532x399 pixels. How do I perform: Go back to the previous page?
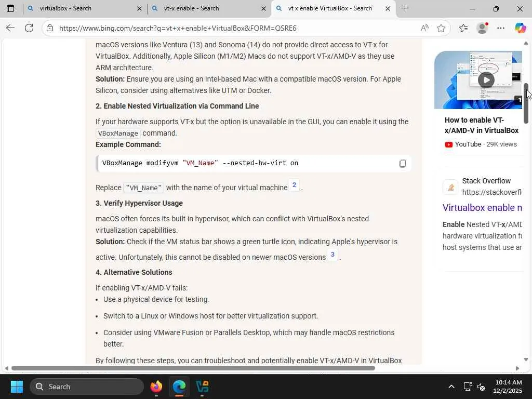(10, 28)
